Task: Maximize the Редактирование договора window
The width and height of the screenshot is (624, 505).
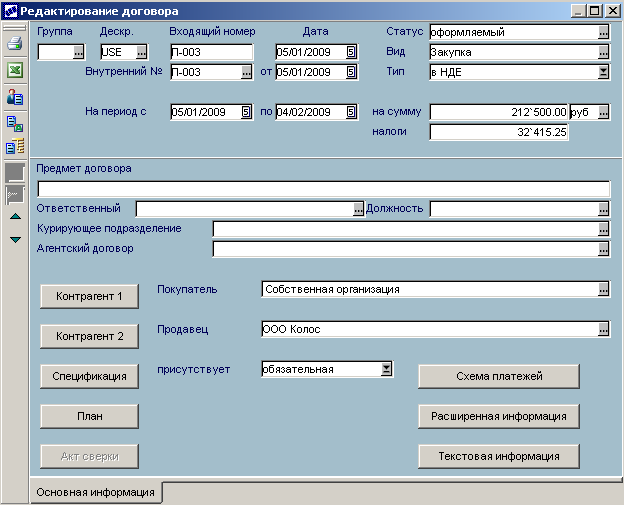Action: (595, 11)
